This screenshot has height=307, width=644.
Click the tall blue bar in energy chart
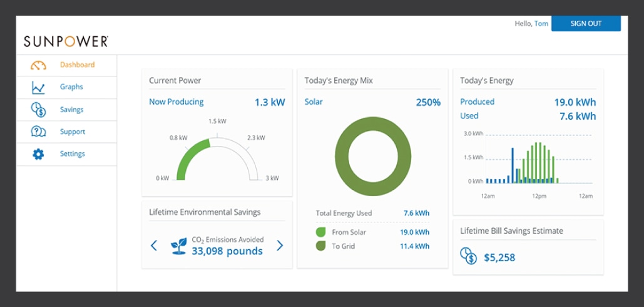513,165
